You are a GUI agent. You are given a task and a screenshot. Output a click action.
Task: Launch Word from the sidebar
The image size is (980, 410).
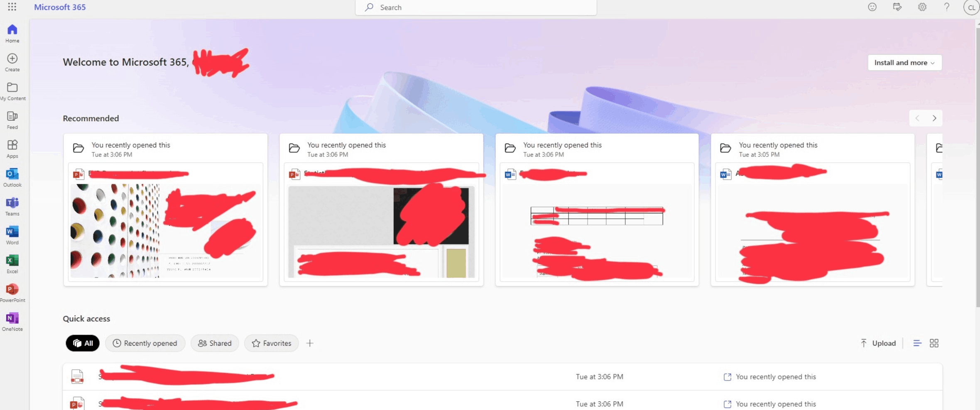pyautogui.click(x=12, y=235)
